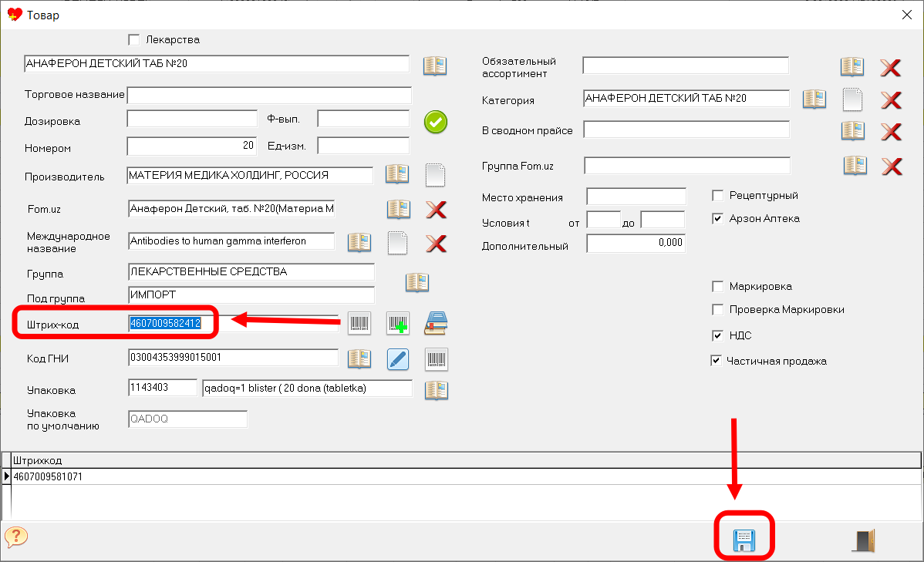Save the product with floppy disk icon
The width and height of the screenshot is (924, 562).
[x=744, y=540]
